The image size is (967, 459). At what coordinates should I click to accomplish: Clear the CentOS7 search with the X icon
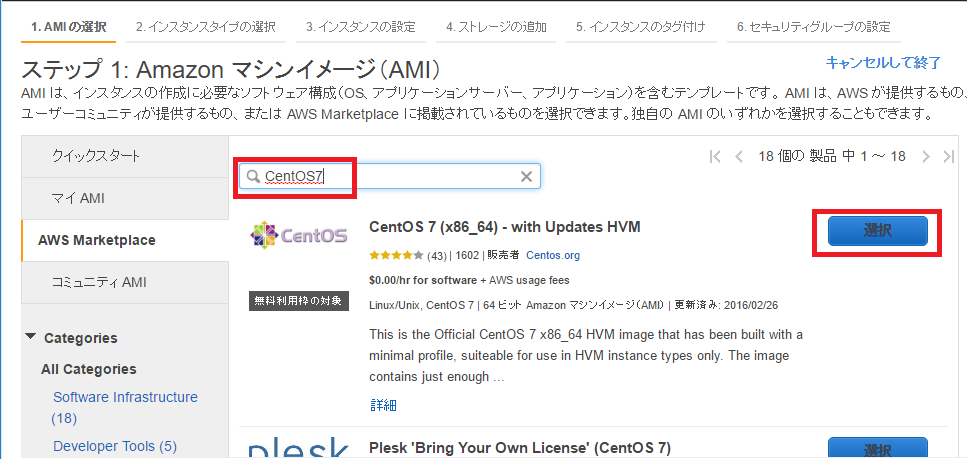pos(526,177)
